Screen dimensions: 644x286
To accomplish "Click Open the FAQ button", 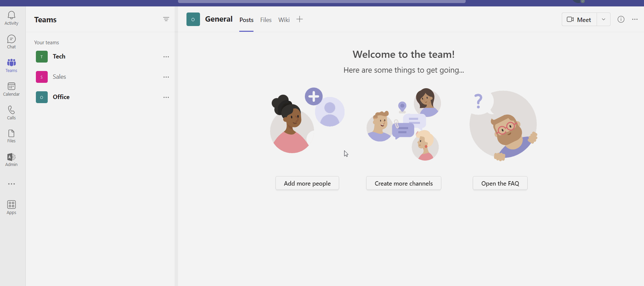I will [500, 183].
